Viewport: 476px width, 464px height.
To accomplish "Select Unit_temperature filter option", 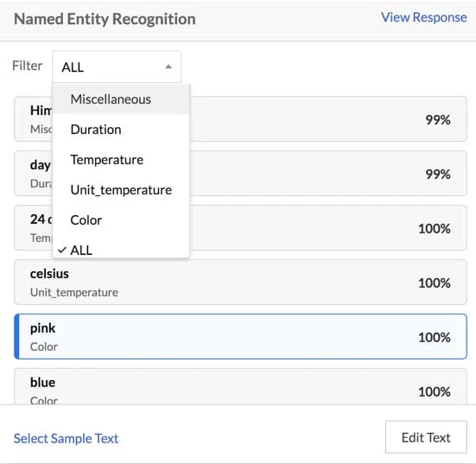I will (121, 190).
